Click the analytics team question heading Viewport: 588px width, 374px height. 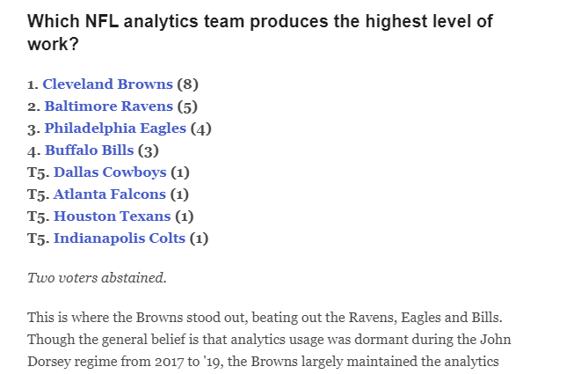tap(260, 33)
